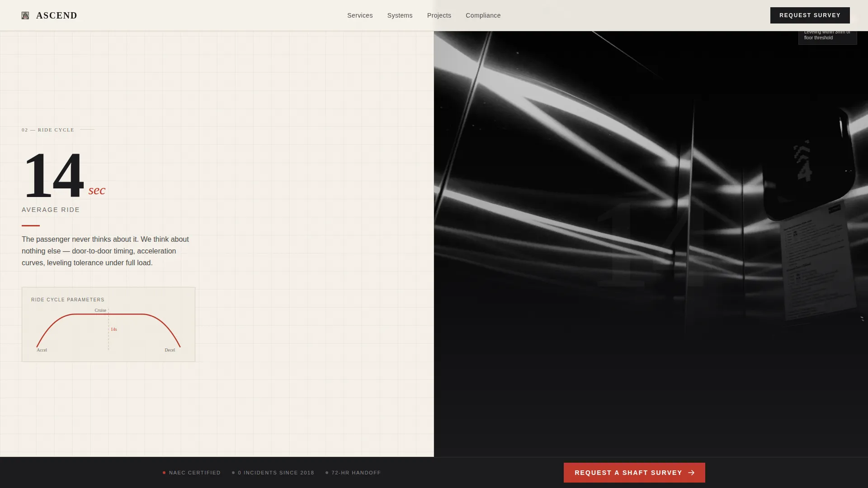The image size is (868, 488).
Task: Click the Accel label on the chart
Action: pos(42,350)
